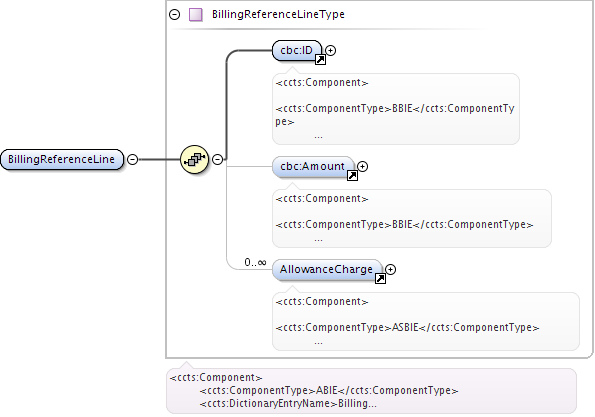Viewport: 595px width, 417px height.
Task: Click the sequence compositor icon
Action: (194, 159)
